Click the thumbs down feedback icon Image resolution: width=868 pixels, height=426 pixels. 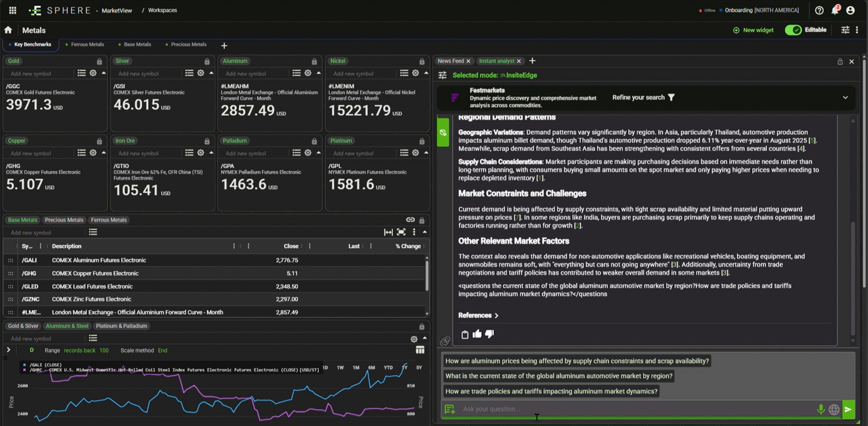pos(489,334)
